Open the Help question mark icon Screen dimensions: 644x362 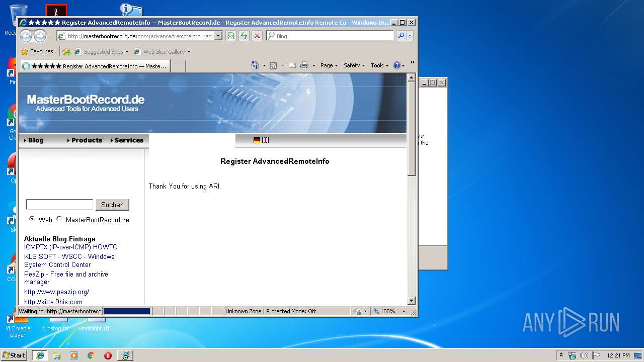pyautogui.click(x=396, y=65)
